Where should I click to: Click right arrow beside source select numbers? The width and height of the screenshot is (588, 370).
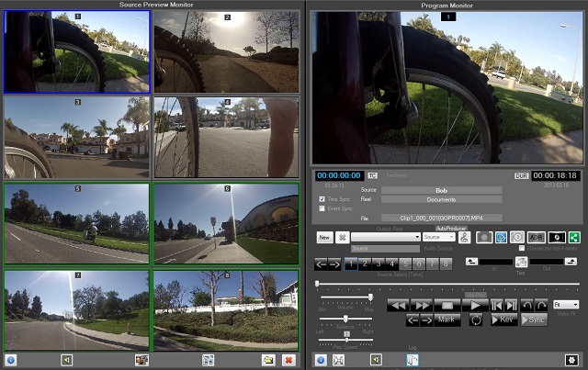pyautogui.click(x=334, y=264)
